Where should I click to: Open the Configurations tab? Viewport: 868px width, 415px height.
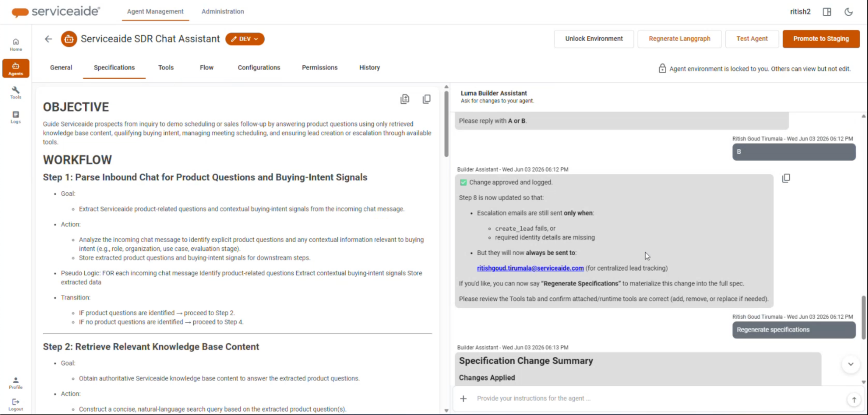click(259, 68)
